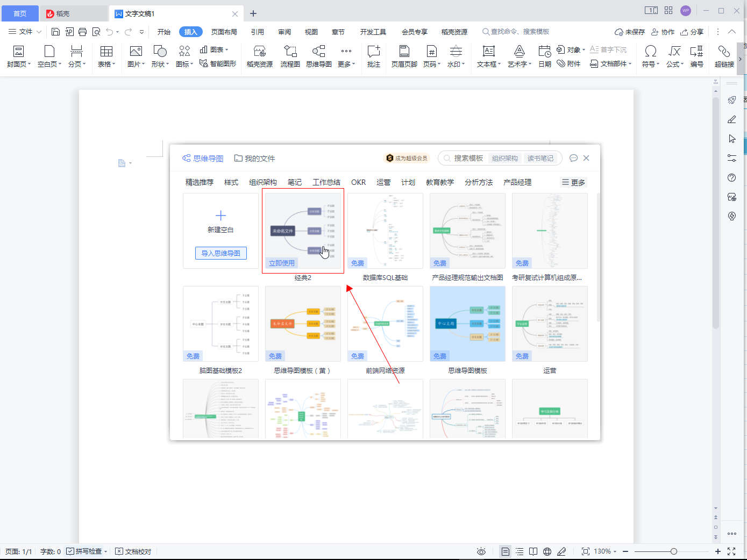This screenshot has height=560, width=747.
Task: Click the print icon in quick access bar
Action: click(x=82, y=32)
